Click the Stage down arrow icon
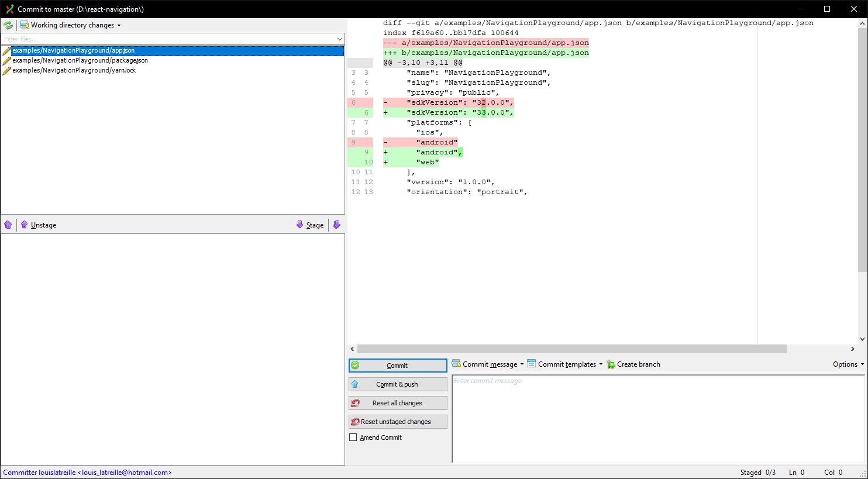 300,225
